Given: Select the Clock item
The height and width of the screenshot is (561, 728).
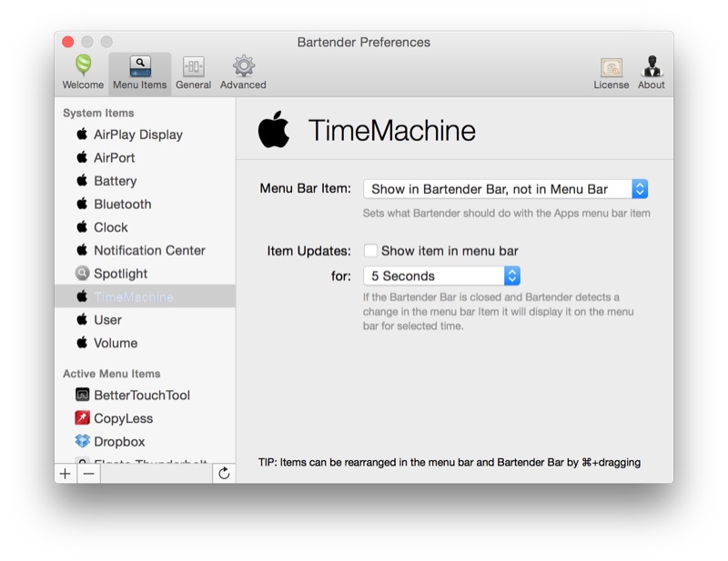Looking at the screenshot, I should 146,227.
